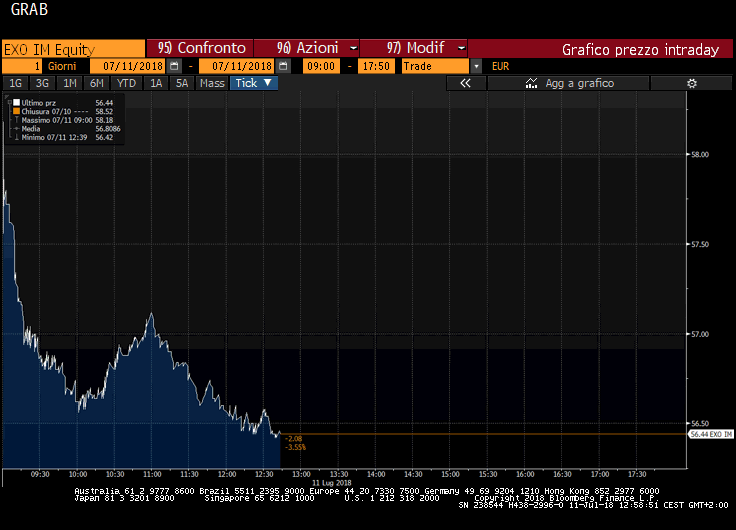Collapse the legend box corner expander
This screenshot has width=736, height=530.
coord(8,96)
